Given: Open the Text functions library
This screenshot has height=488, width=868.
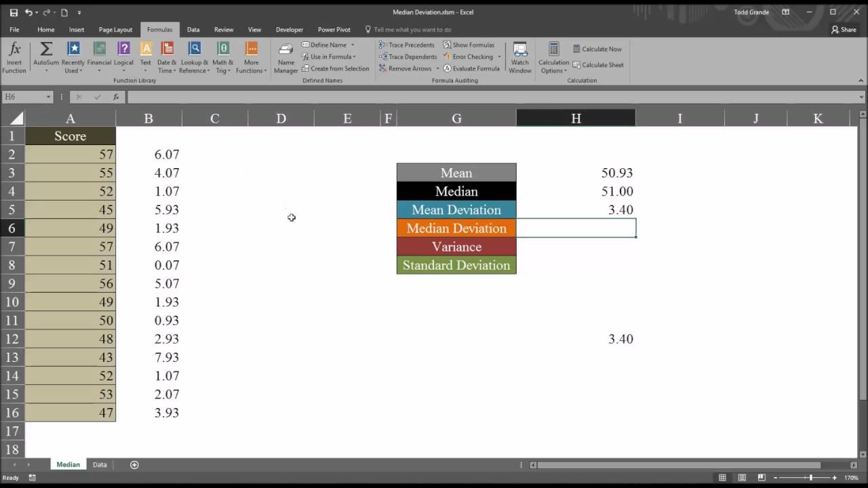Looking at the screenshot, I should point(146,58).
